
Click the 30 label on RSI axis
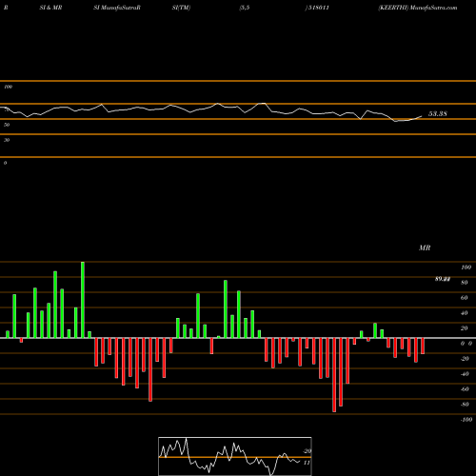[7, 140]
